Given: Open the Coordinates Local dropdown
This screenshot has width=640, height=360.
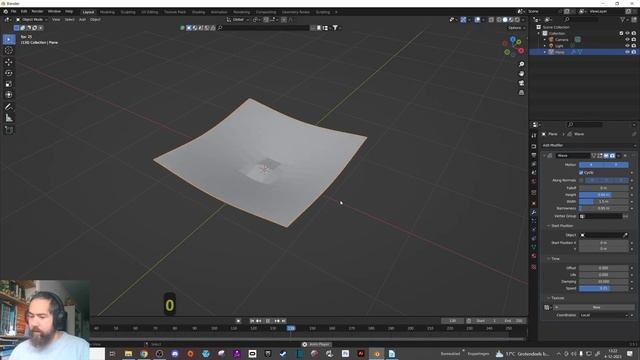Looking at the screenshot, I should click(604, 315).
